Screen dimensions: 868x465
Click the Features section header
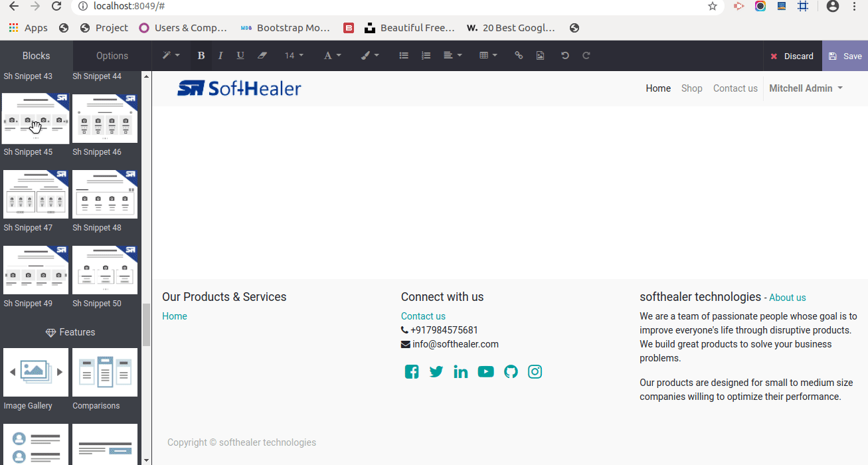70,332
